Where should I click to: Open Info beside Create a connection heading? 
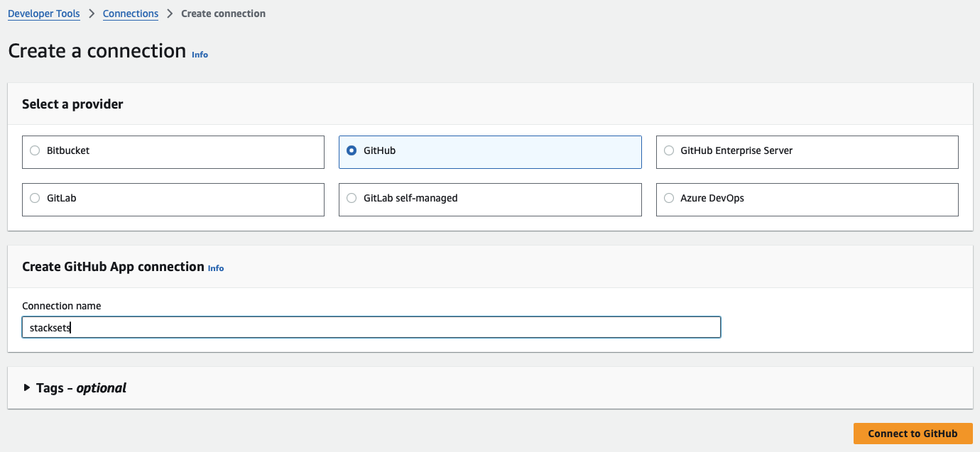point(200,55)
